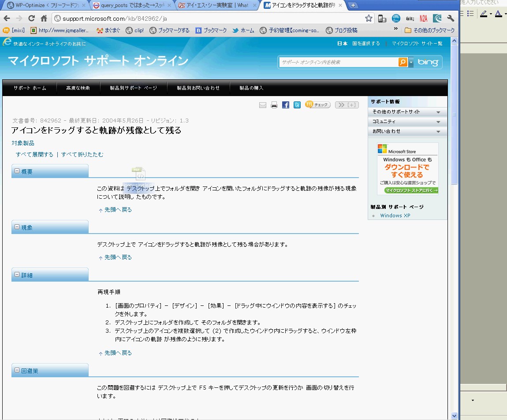The height and width of the screenshot is (420, 507).
Task: Open 製品別お問い合わせ menu
Action: pyautogui.click(x=198, y=88)
